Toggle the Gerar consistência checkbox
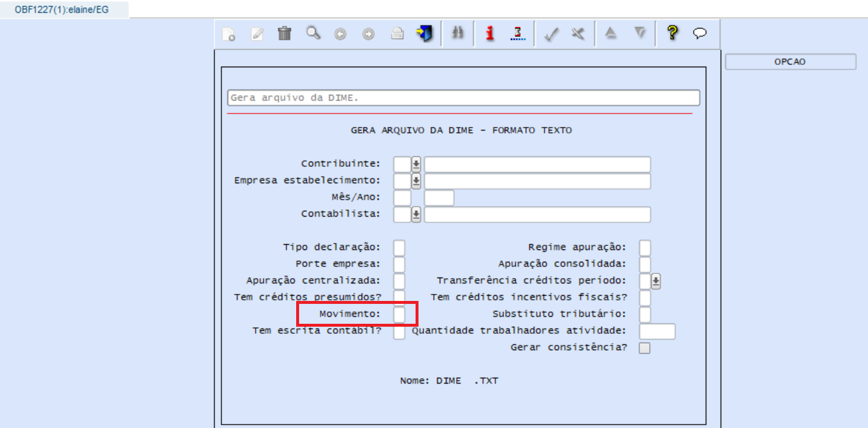 tap(644, 348)
